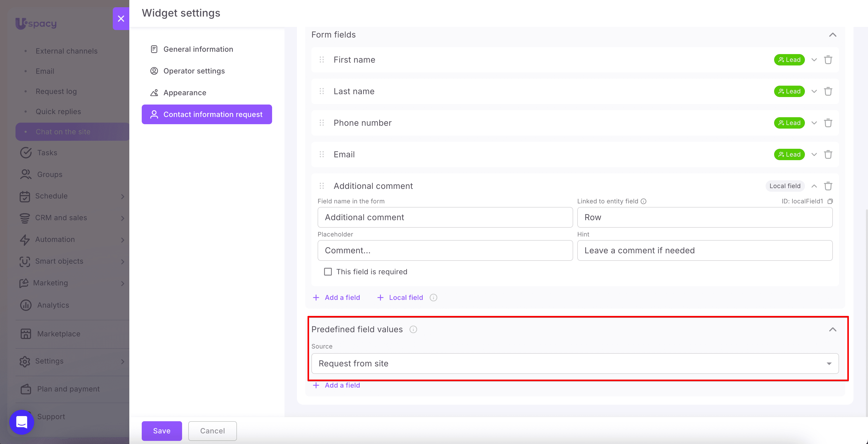
Task: Delete the Phone number field
Action: [x=828, y=123]
